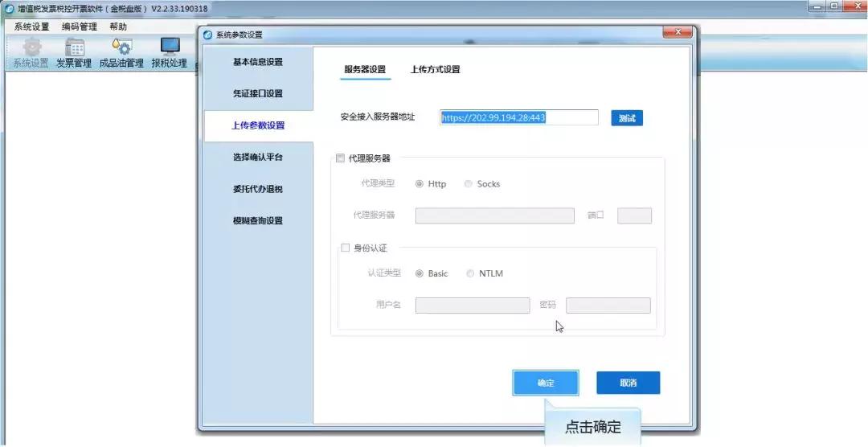Screen dimensions: 868x447
Task: Open 系统设置 toolbar icon
Action: [31, 53]
